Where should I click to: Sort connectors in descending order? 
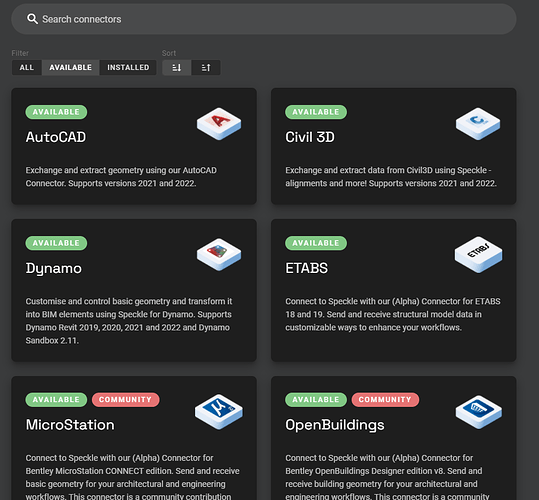coord(177,67)
